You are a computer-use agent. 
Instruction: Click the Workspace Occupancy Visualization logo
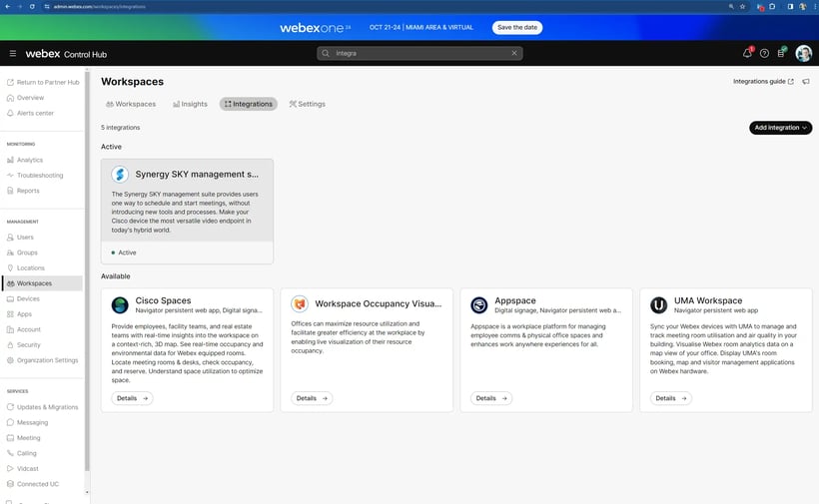(300, 303)
